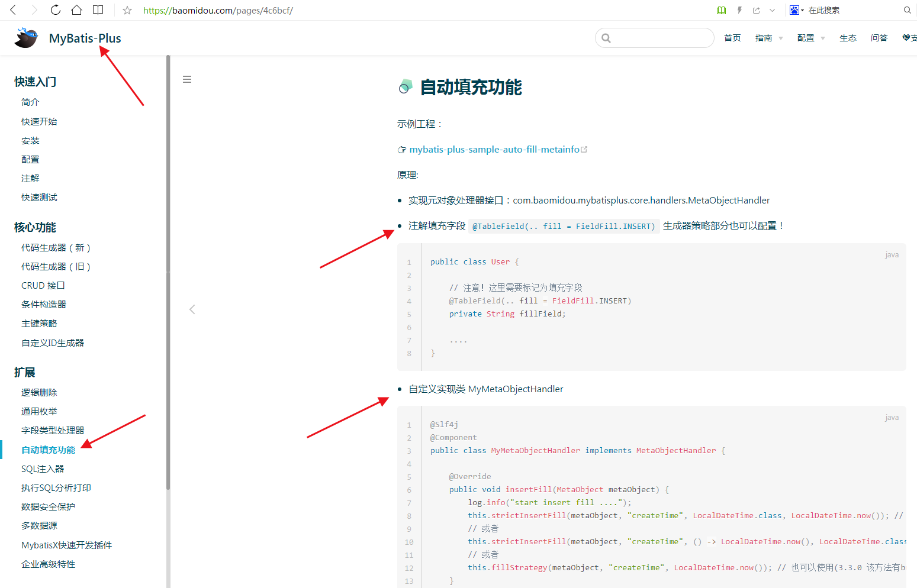Open the MyBatis-Plus site title link
The height and width of the screenshot is (588, 917).
coord(85,38)
